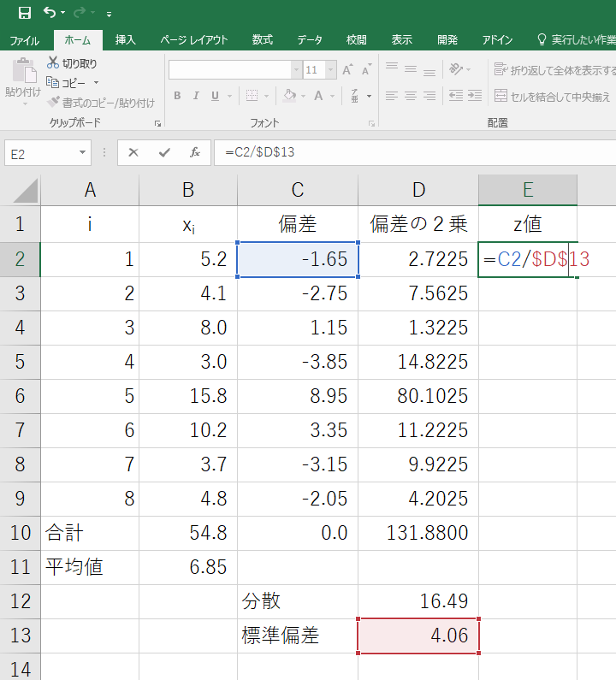The width and height of the screenshot is (616, 680).
Task: Click the align left icon
Action: pyautogui.click(x=392, y=96)
